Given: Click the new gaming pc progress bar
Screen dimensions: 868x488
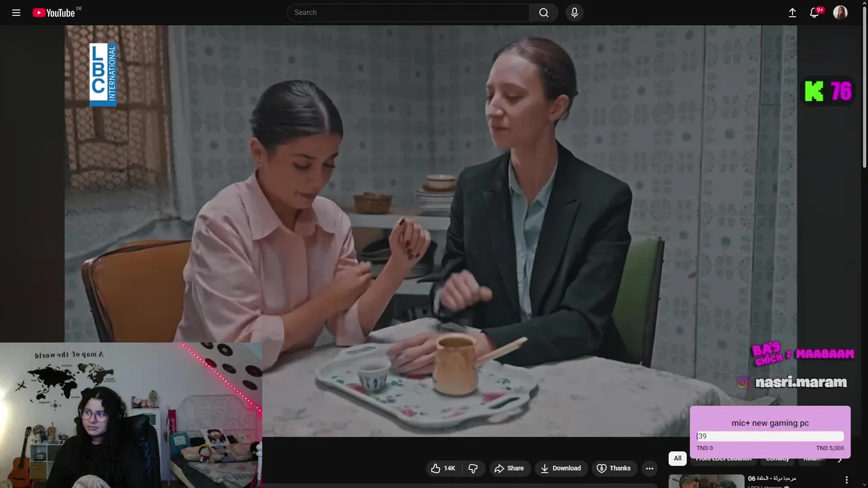Looking at the screenshot, I should [x=770, y=436].
